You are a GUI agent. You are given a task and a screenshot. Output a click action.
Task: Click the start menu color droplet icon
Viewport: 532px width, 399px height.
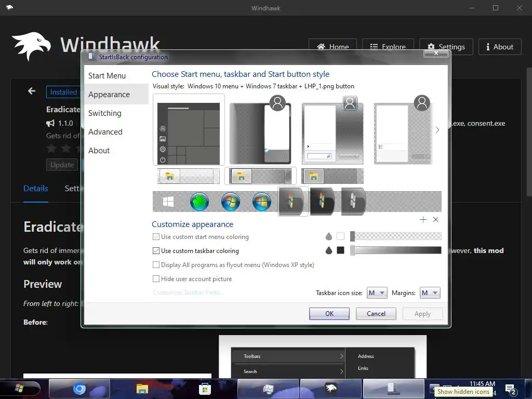[x=328, y=236]
